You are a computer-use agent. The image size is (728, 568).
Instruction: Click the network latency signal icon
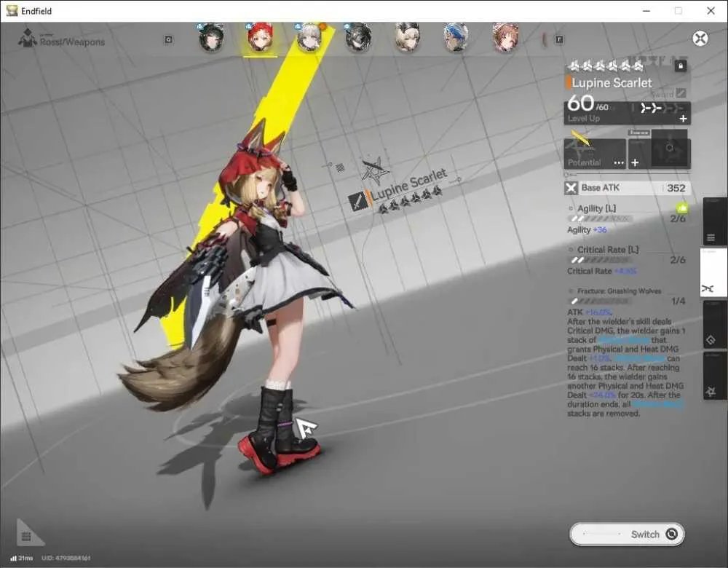pyautogui.click(x=13, y=558)
